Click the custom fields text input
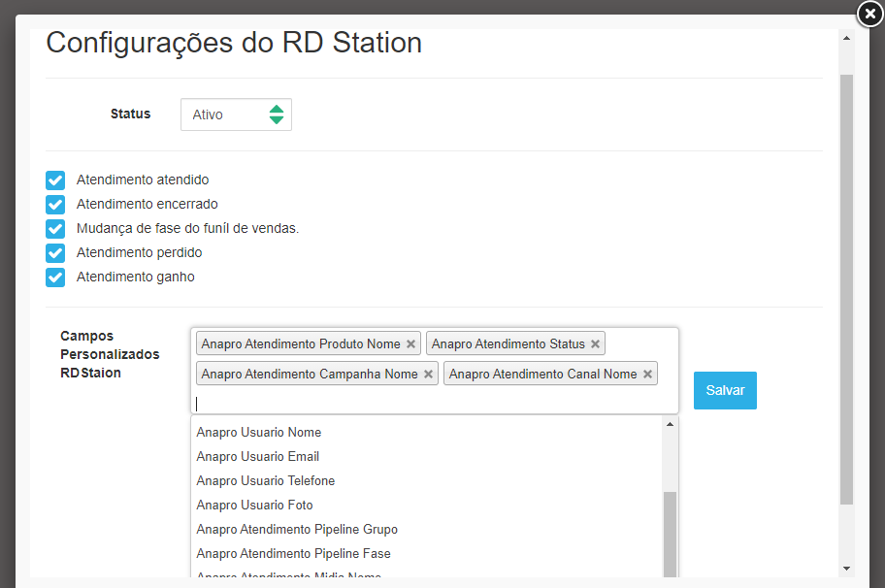 [x=427, y=403]
